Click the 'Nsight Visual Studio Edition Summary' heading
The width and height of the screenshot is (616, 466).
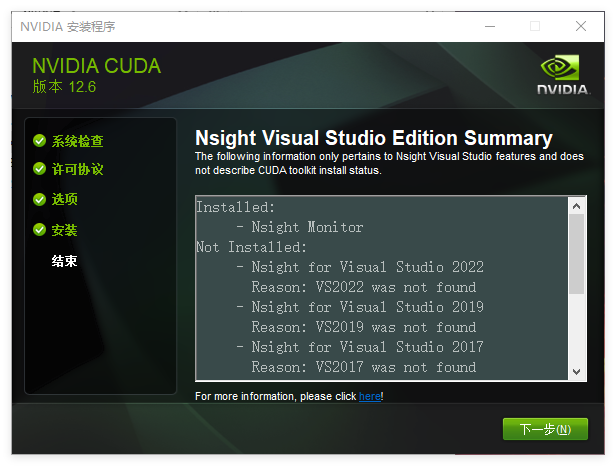tap(374, 138)
